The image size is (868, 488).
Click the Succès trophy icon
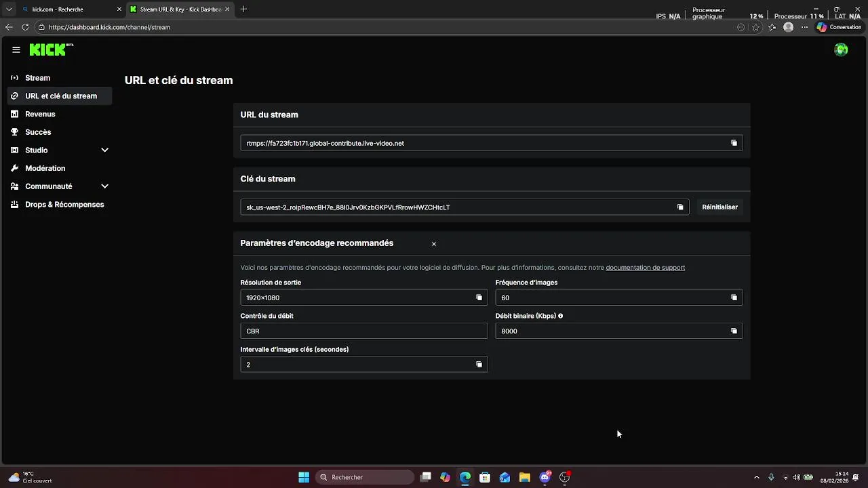[x=15, y=132]
